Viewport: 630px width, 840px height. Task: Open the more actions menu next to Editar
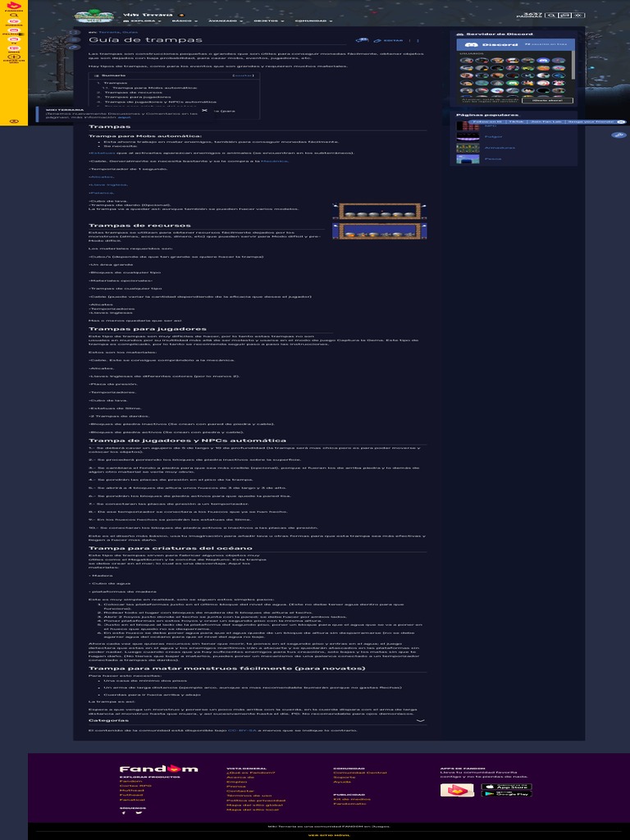418,41
